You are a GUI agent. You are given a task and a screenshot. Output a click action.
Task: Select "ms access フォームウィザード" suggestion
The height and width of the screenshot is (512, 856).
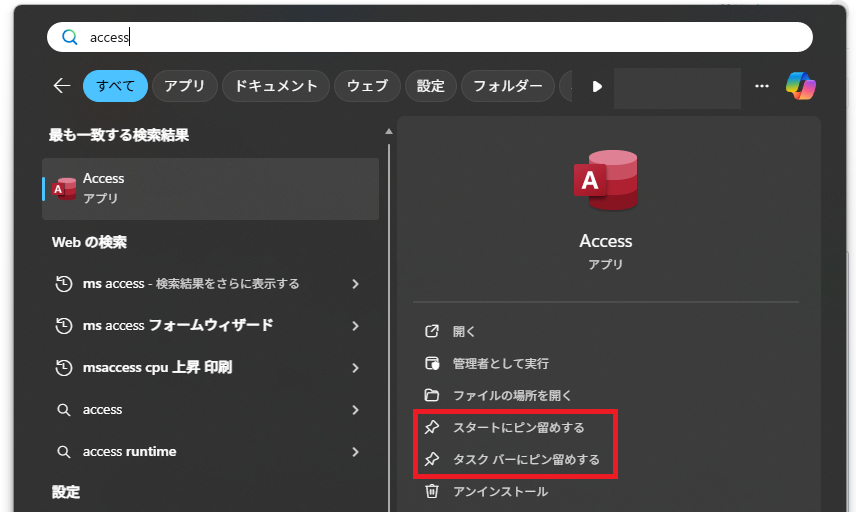point(211,326)
